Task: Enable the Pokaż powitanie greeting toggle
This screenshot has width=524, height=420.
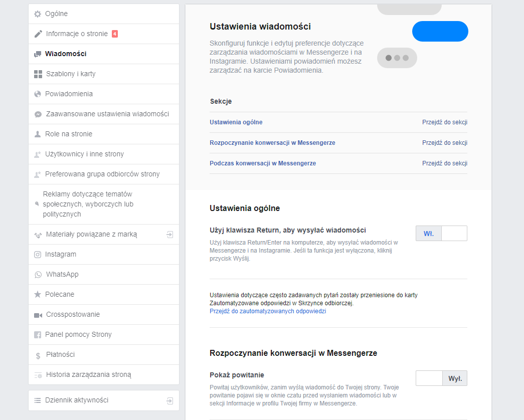Action: pos(428,378)
